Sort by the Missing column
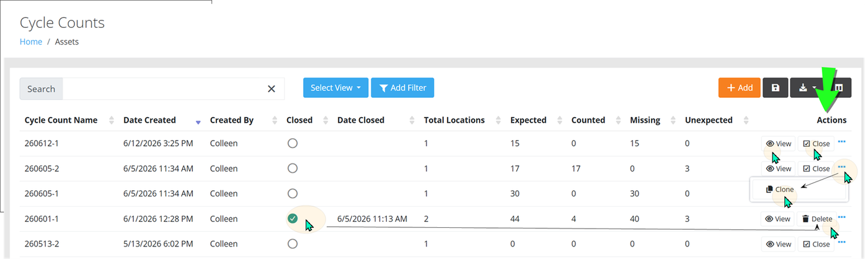The image size is (868, 262). click(673, 120)
